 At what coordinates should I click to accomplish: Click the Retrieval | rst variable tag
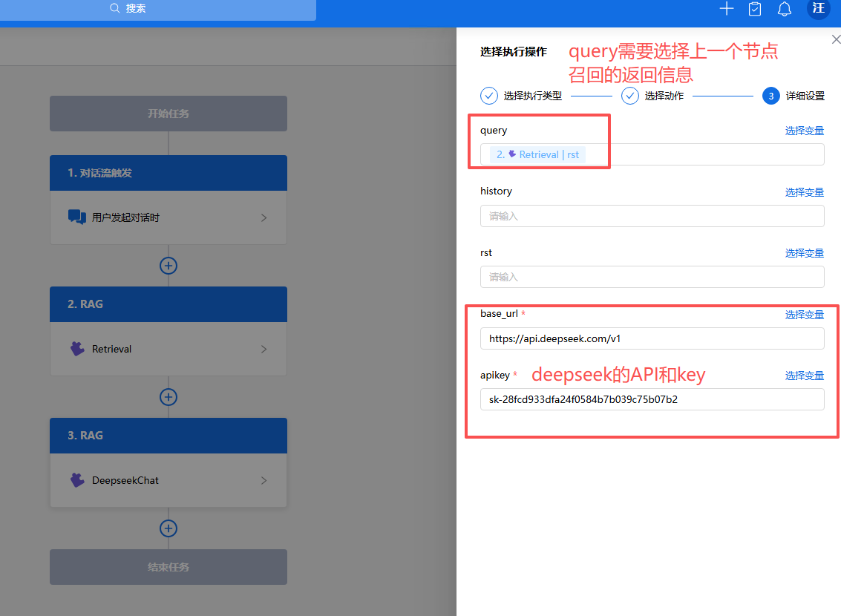click(537, 154)
